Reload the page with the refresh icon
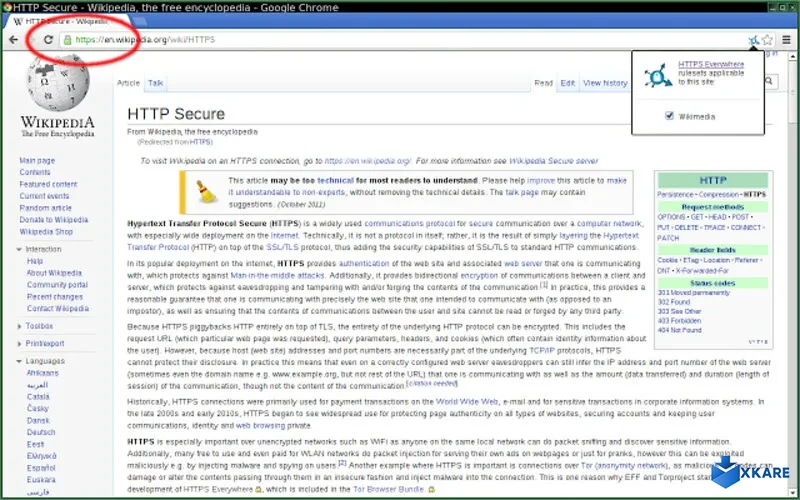 pyautogui.click(x=48, y=39)
